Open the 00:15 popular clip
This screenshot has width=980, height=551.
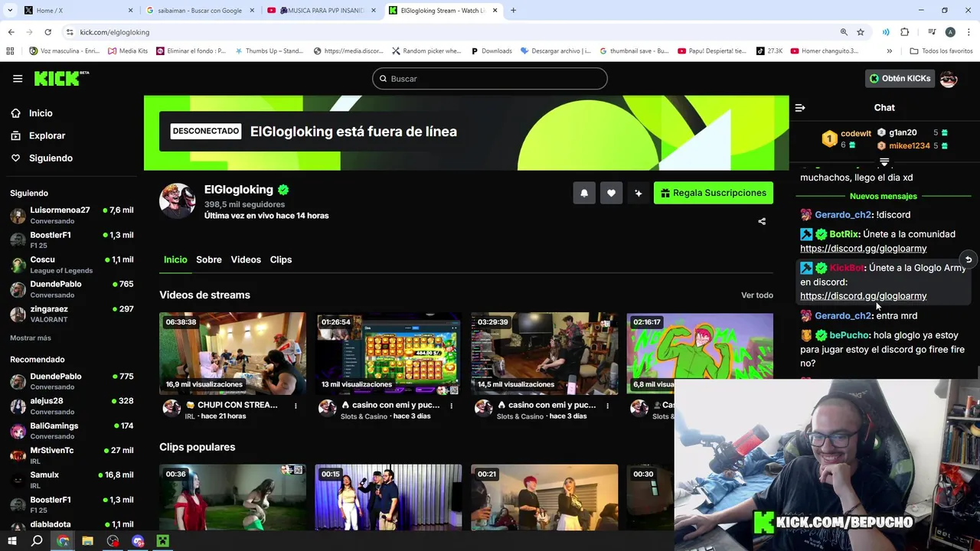pos(388,497)
